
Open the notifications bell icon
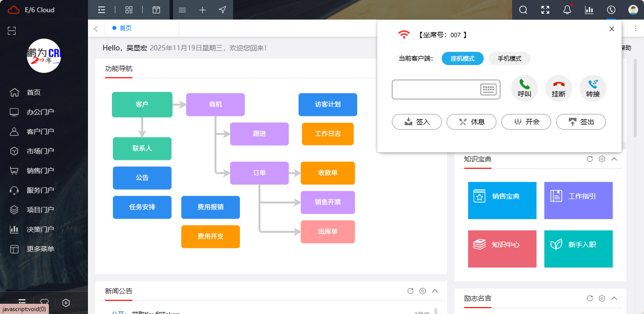point(567,9)
